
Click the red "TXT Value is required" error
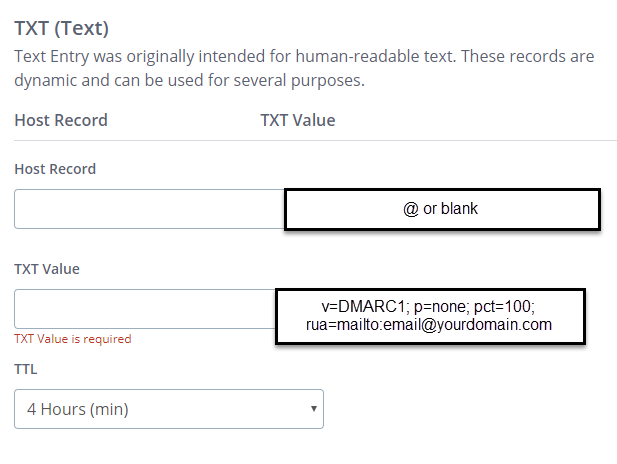pyautogui.click(x=72, y=339)
